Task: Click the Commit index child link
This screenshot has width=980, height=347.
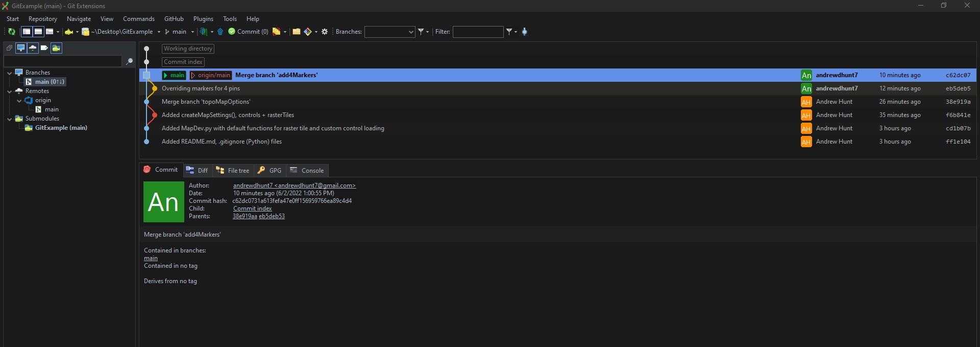Action: [x=252, y=209]
